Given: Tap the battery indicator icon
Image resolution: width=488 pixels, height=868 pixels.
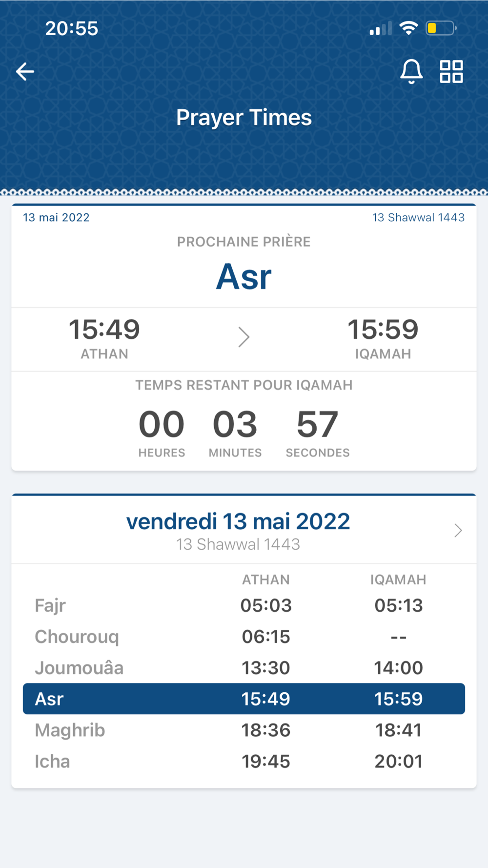Looking at the screenshot, I should pos(441,28).
